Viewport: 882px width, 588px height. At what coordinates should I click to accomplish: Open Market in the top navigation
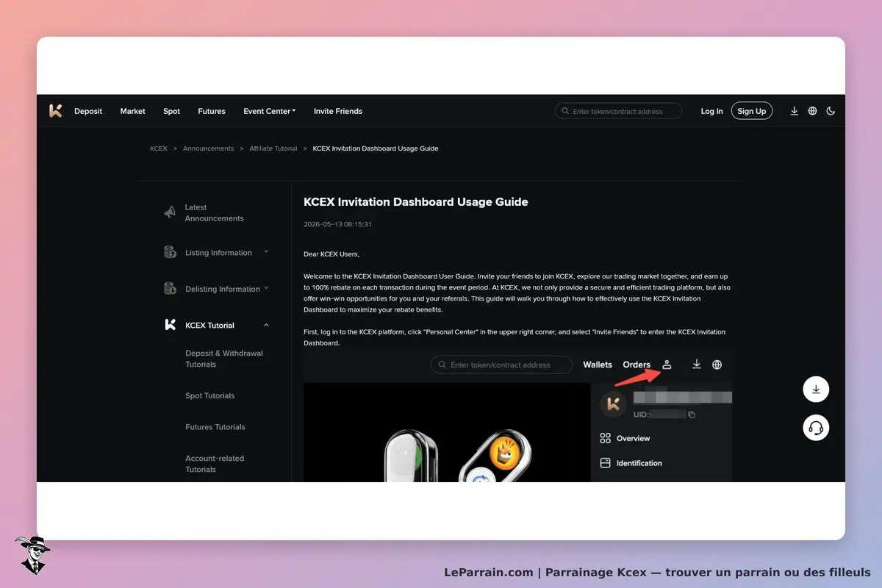[x=133, y=111]
